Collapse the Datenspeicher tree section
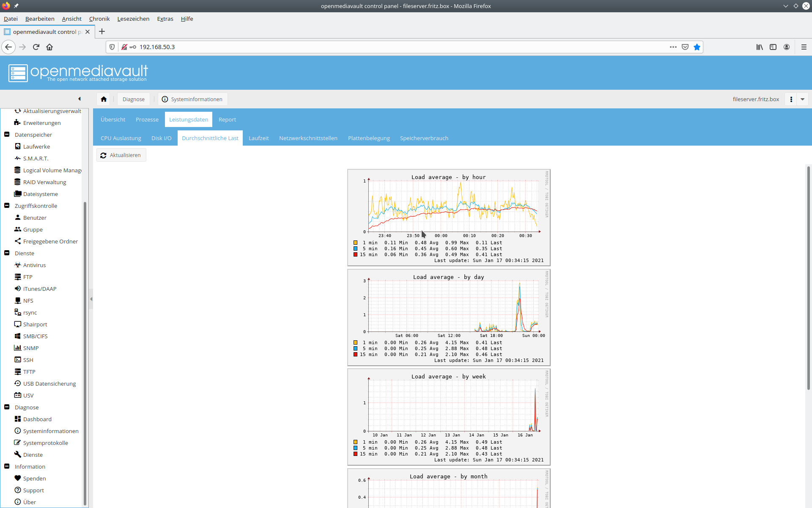The image size is (812, 508). (7, 135)
